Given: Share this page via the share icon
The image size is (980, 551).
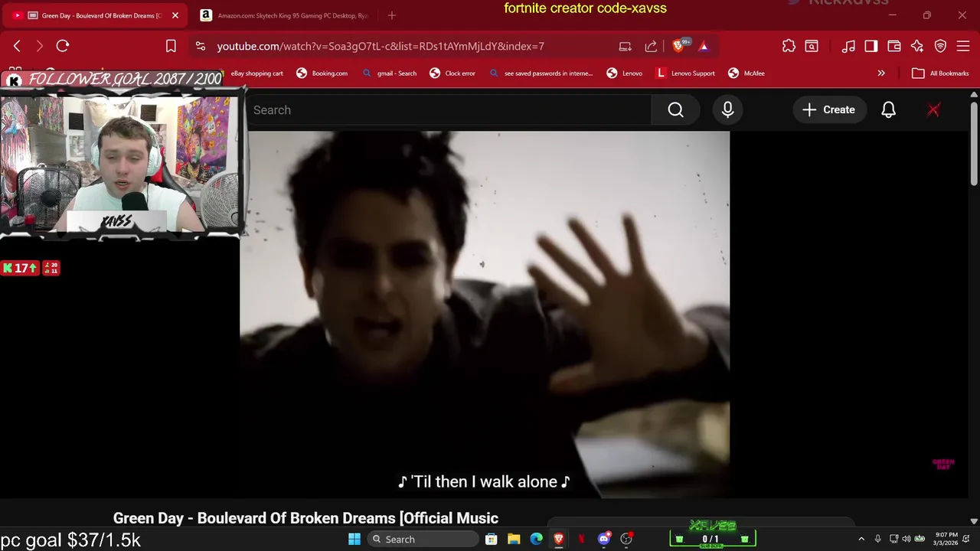Looking at the screenshot, I should coord(651,46).
